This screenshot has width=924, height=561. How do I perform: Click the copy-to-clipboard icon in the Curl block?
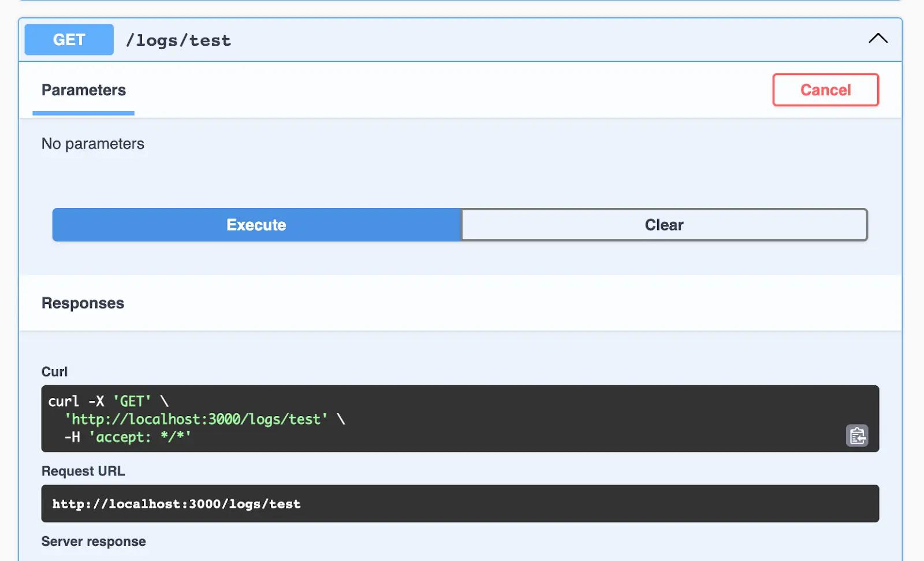tap(858, 436)
